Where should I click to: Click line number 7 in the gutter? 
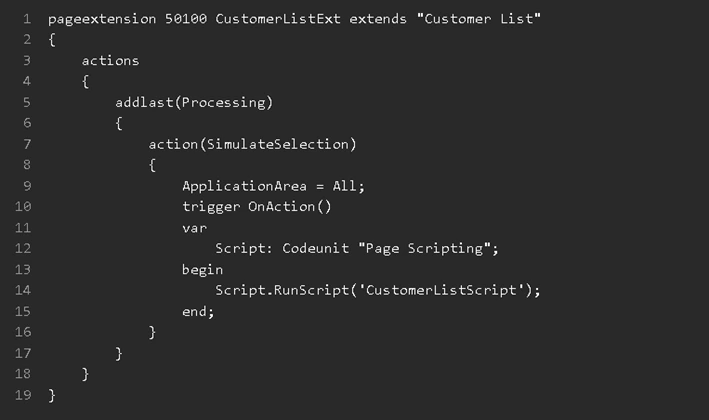point(26,144)
